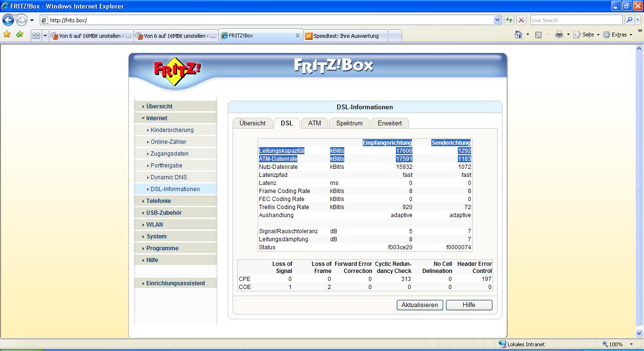
Task: Click the Add to Favorites star-plus icon
Action: 19,35
